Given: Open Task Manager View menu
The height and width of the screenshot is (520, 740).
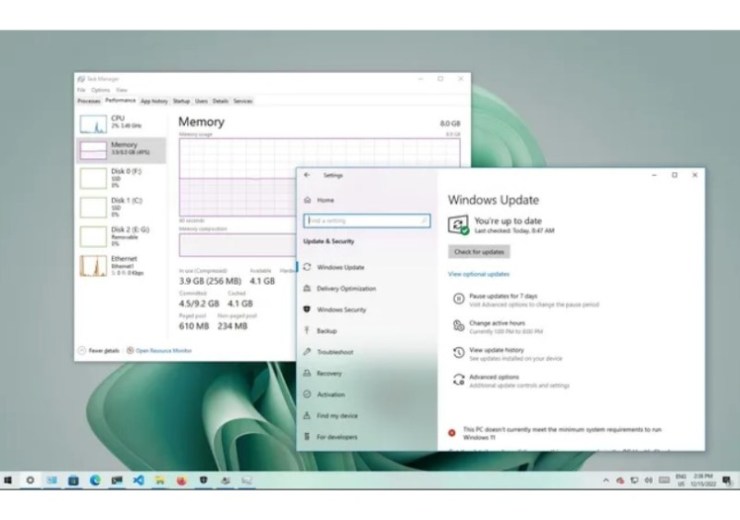Looking at the screenshot, I should (x=122, y=90).
